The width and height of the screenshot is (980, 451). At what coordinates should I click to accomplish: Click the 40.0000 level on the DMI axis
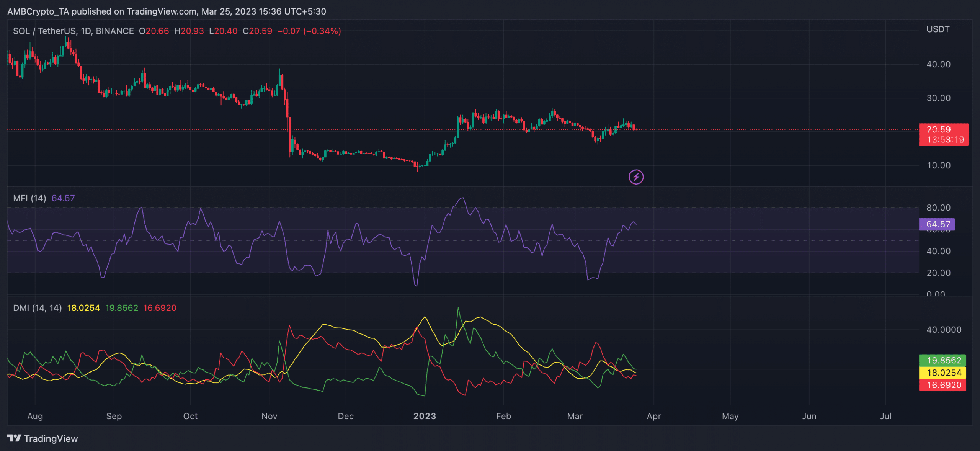coord(944,330)
